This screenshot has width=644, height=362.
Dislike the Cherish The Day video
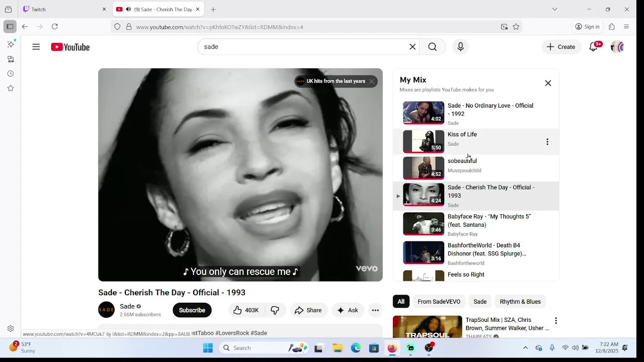click(275, 310)
